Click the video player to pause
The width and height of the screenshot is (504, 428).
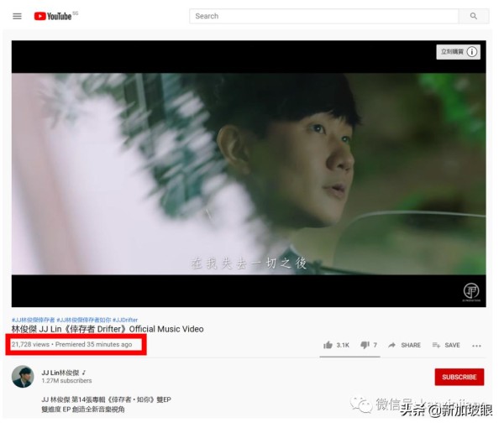click(249, 174)
